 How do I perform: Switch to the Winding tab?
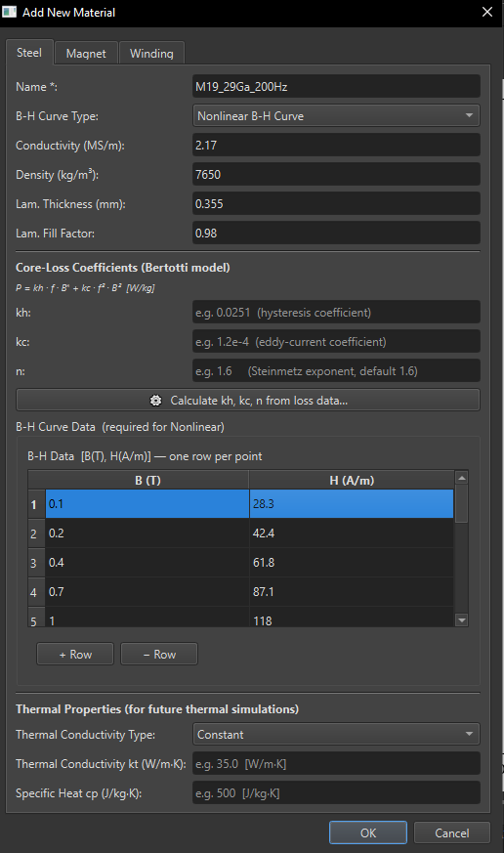pyautogui.click(x=151, y=54)
